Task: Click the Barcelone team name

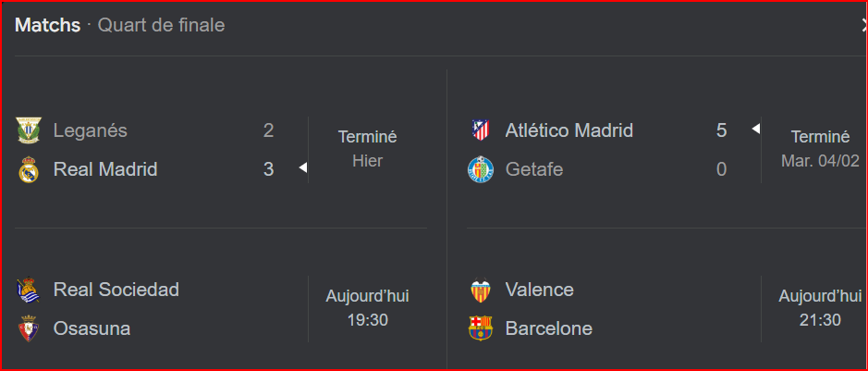Action: click(549, 329)
